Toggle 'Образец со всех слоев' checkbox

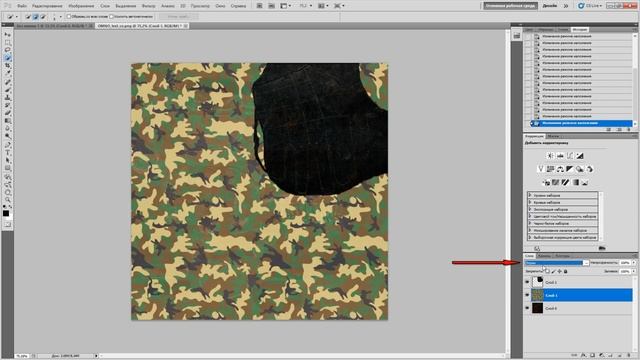pos(69,17)
